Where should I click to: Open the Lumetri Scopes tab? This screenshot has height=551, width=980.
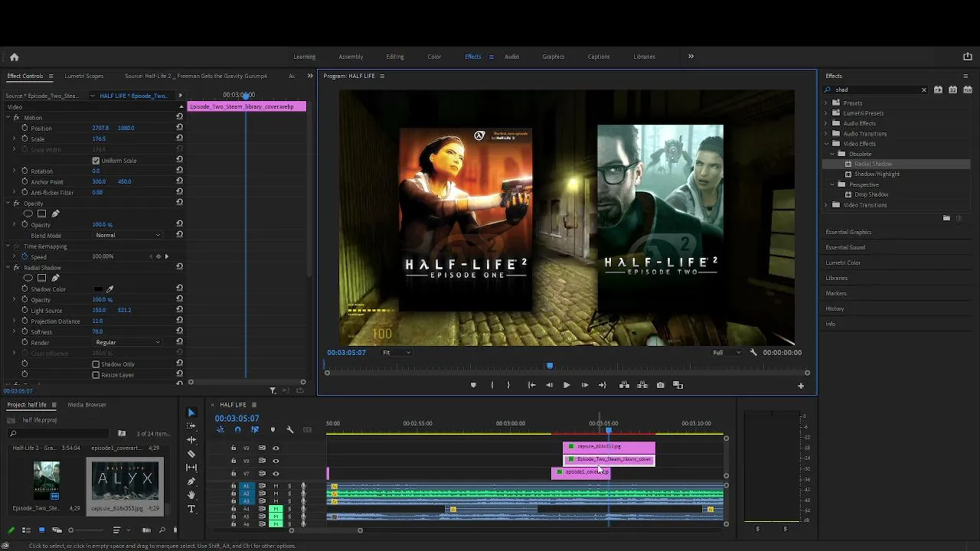pyautogui.click(x=84, y=76)
